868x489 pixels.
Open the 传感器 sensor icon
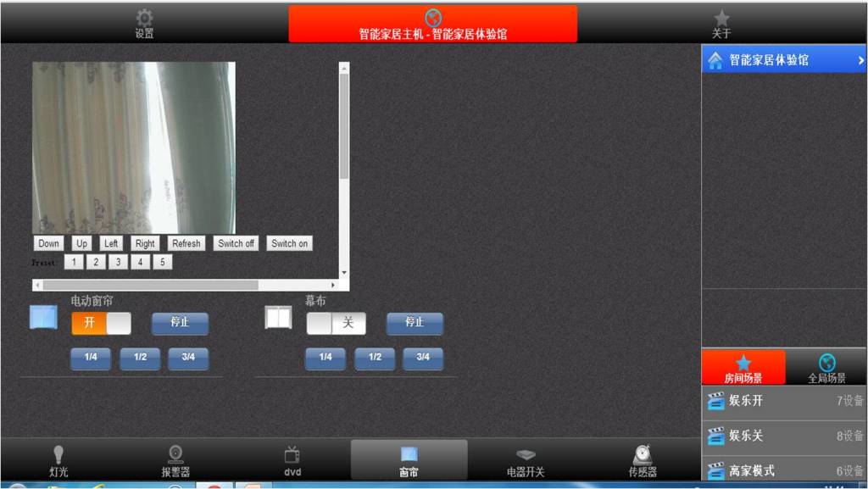[643, 455]
